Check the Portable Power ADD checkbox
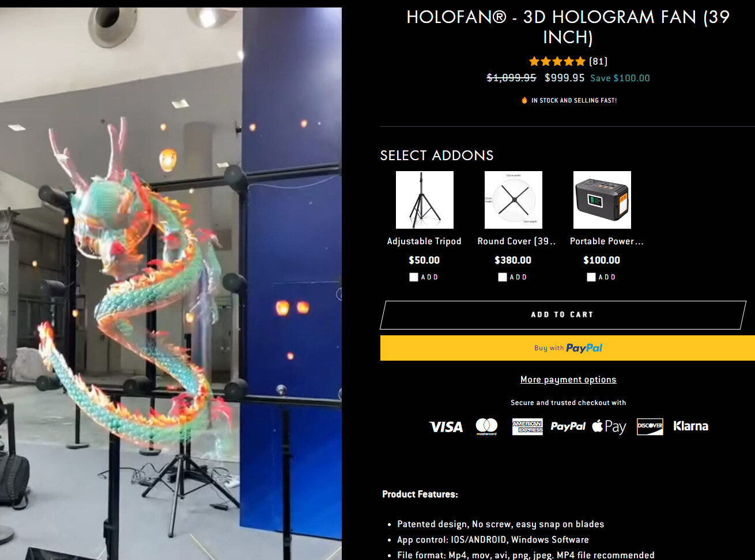This screenshot has height=560, width=755. (x=591, y=277)
